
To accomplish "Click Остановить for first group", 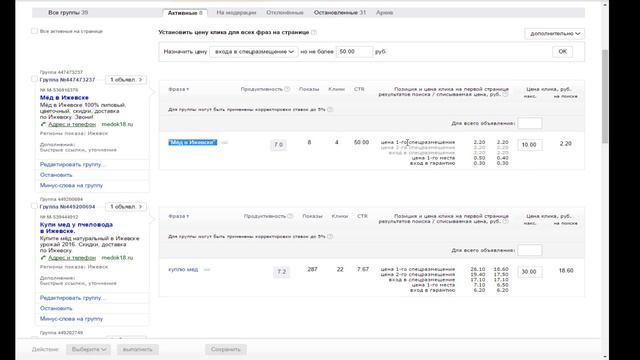I will click(56, 175).
